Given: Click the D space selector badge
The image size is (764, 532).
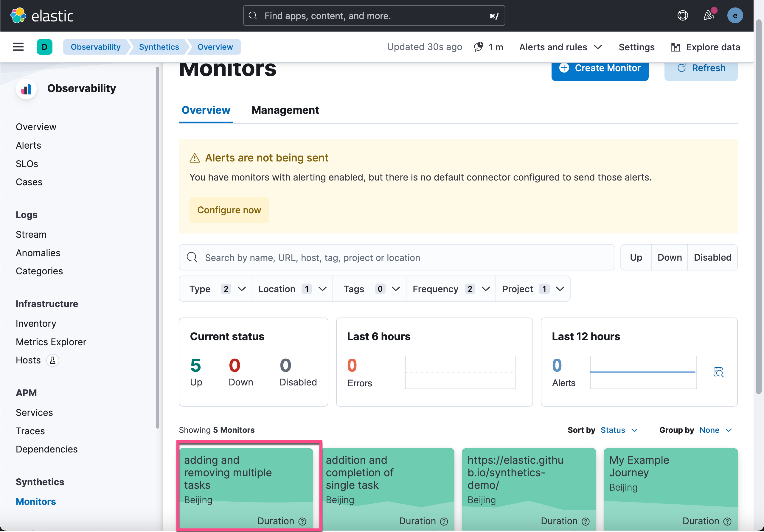Looking at the screenshot, I should tap(44, 47).
